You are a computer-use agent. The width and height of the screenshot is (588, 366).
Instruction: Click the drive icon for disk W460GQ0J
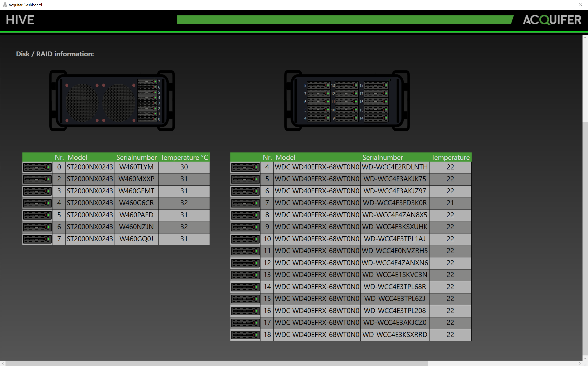pyautogui.click(x=37, y=239)
